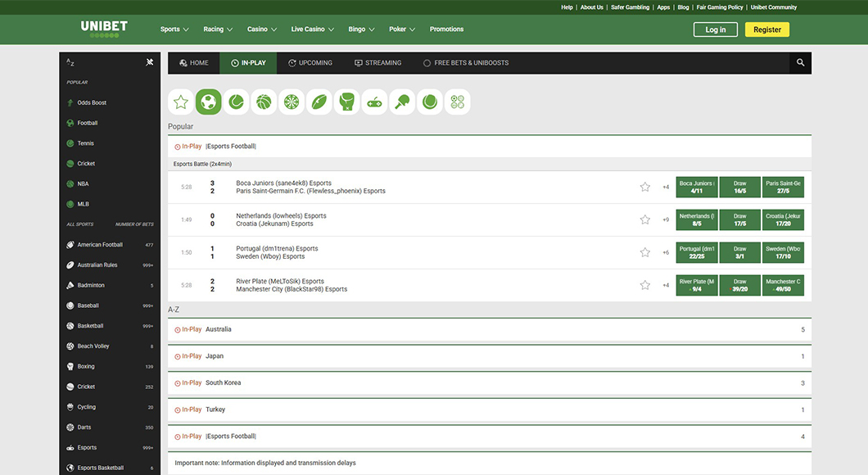The width and height of the screenshot is (868, 475).
Task: Switch to the Upcoming tab
Action: [310, 62]
